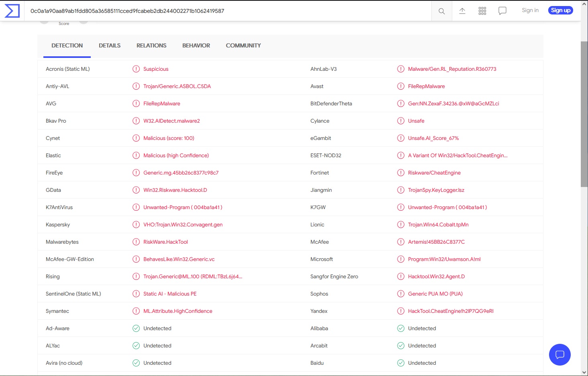Click the VirusTotal logo icon
The height and width of the screenshot is (376, 588).
12,11
